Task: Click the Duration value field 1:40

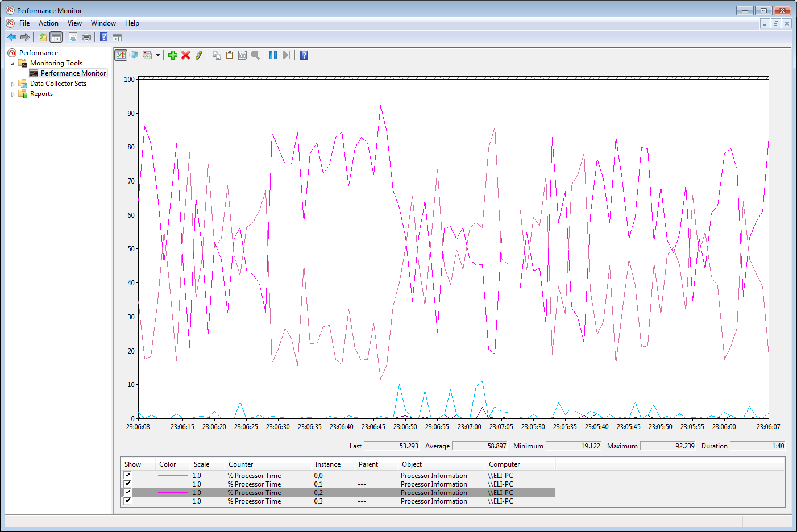Action: click(x=758, y=446)
